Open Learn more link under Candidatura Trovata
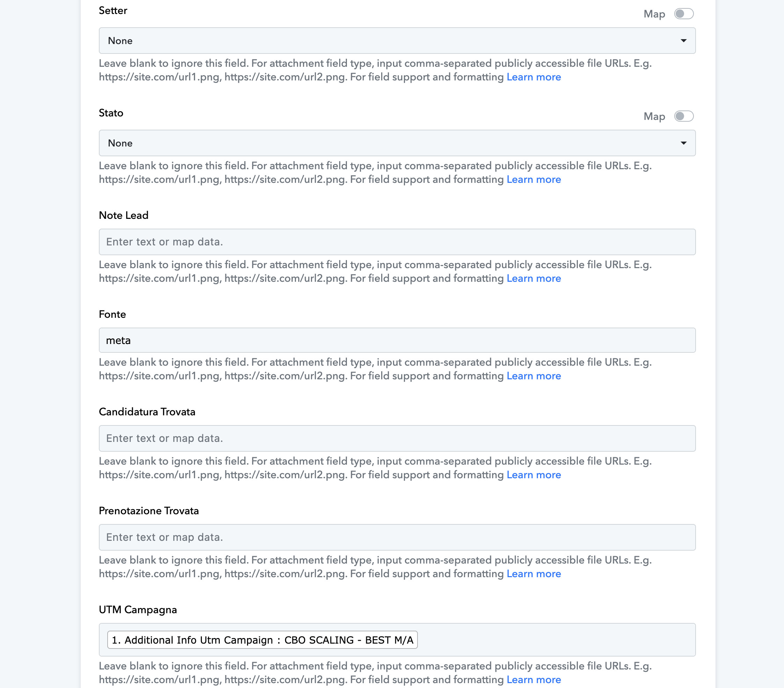Image resolution: width=784 pixels, height=688 pixels. (x=533, y=475)
